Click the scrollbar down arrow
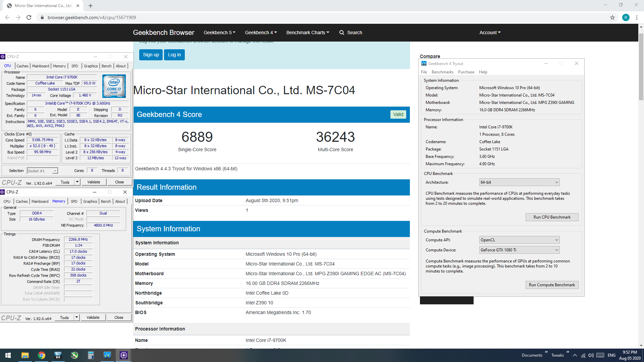Viewport: 644px width, 362px height. click(641, 346)
